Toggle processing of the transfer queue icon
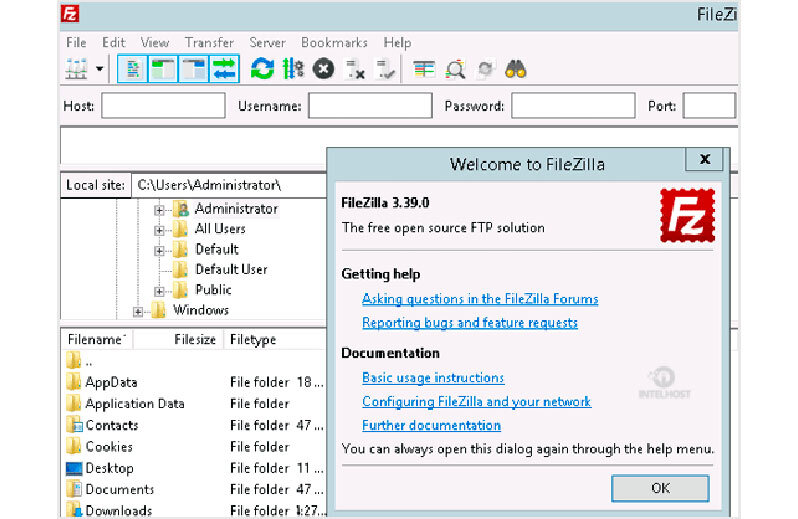This screenshot has height=519, width=798. [293, 69]
